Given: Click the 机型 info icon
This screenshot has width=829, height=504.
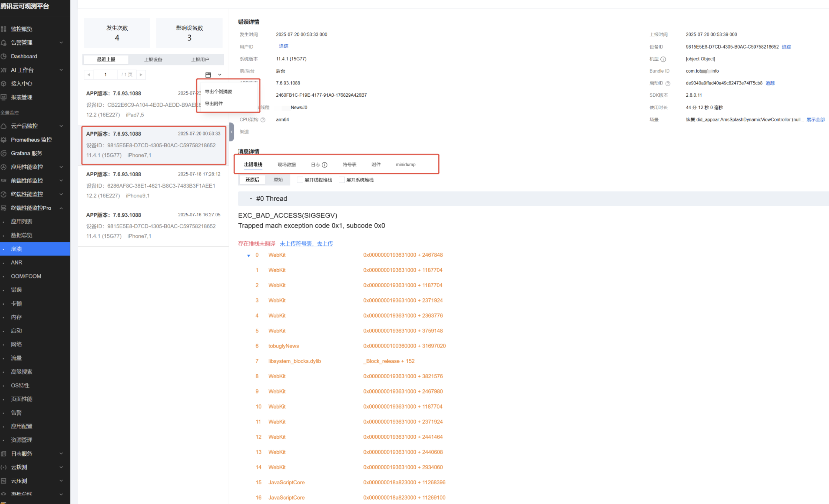Looking at the screenshot, I should (x=663, y=59).
